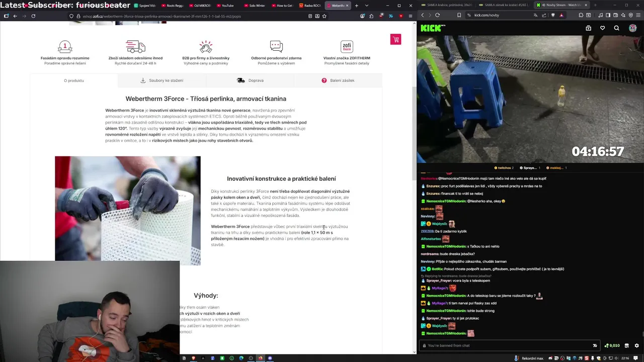
Task: Switch to SAMLA krabice průhledná tab
Action: click(448, 5)
